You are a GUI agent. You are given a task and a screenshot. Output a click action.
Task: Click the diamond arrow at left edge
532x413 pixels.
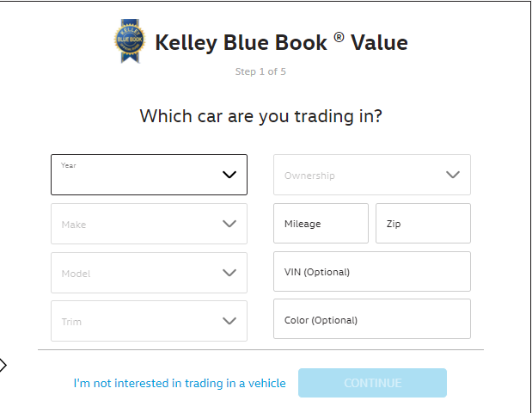(x=3, y=366)
